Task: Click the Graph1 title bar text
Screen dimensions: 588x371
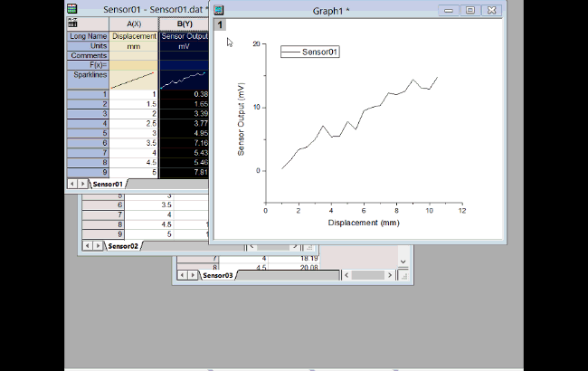Action: [331, 11]
